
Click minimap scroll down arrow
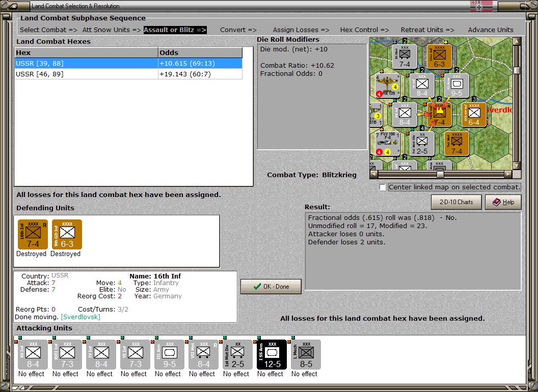point(517,165)
